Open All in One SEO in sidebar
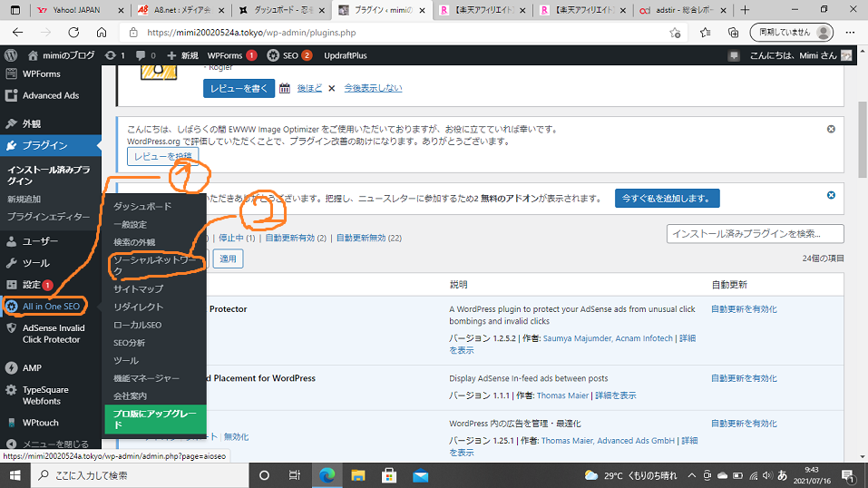Screen dimensions: 868x488 tap(51, 307)
